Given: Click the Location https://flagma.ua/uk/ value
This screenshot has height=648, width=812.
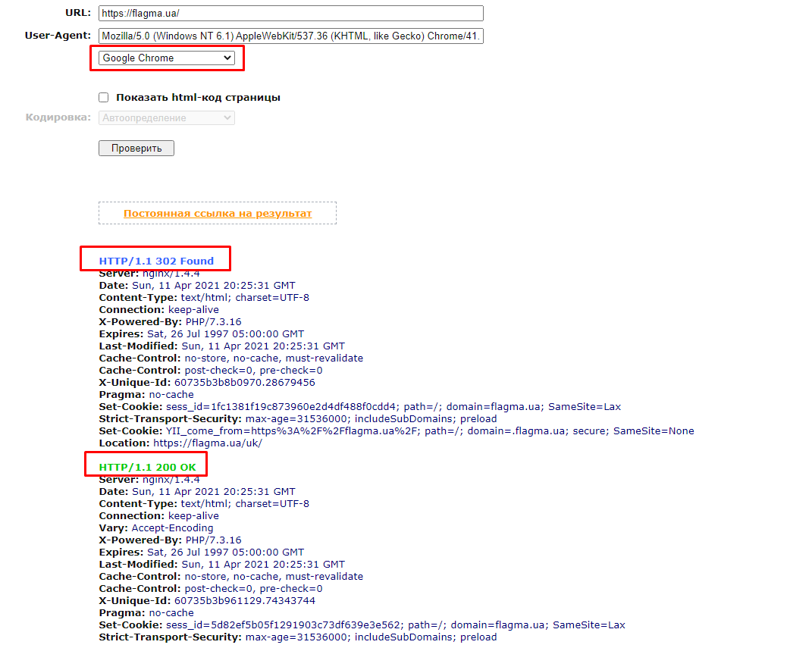Looking at the screenshot, I should (207, 443).
